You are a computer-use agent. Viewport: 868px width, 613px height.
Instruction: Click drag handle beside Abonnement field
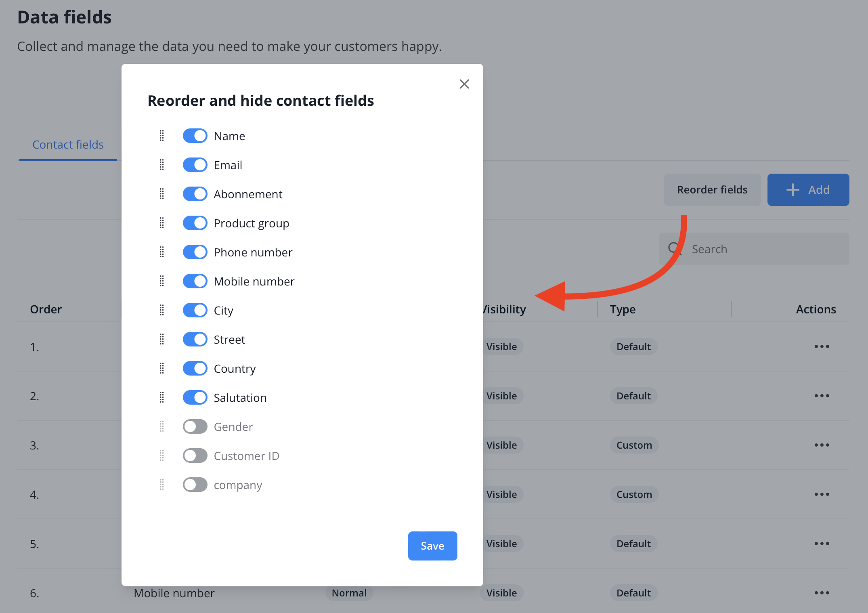coord(162,194)
